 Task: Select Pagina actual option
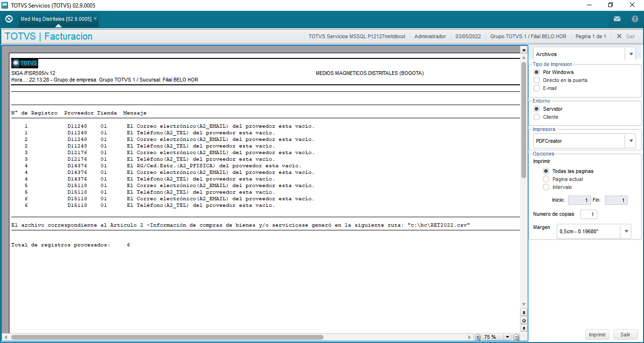pyautogui.click(x=546, y=179)
